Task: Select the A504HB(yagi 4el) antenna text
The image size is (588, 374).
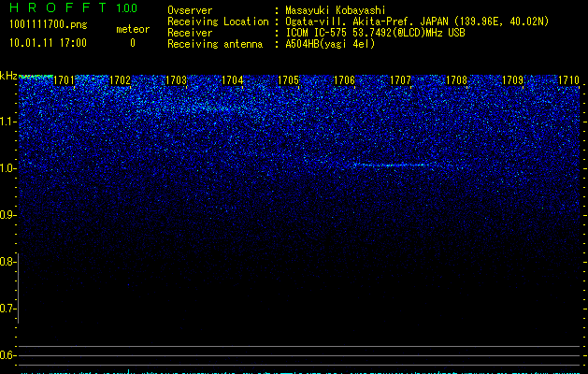Action: tap(330, 44)
